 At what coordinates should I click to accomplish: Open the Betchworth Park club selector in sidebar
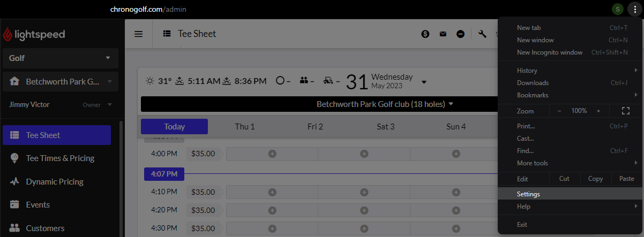[59, 81]
